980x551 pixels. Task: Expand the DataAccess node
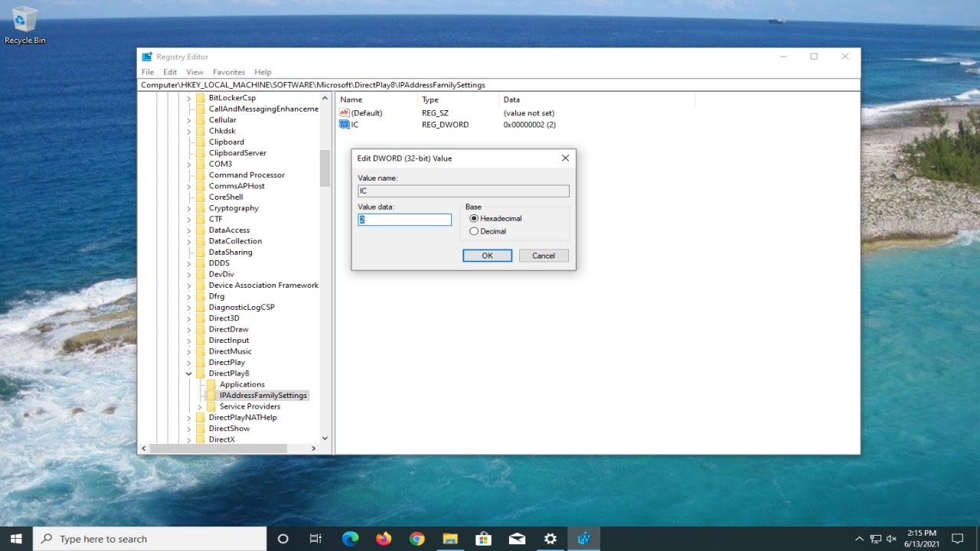pos(189,230)
